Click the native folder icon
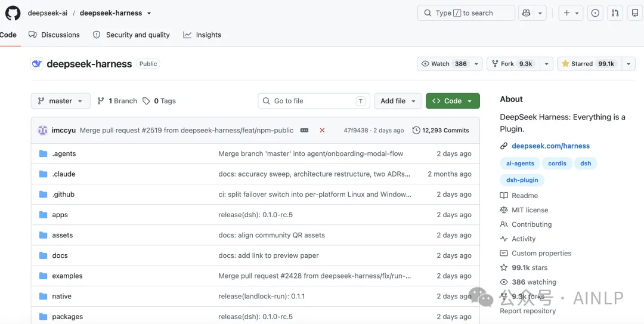The width and height of the screenshot is (644, 324). pyautogui.click(x=43, y=296)
